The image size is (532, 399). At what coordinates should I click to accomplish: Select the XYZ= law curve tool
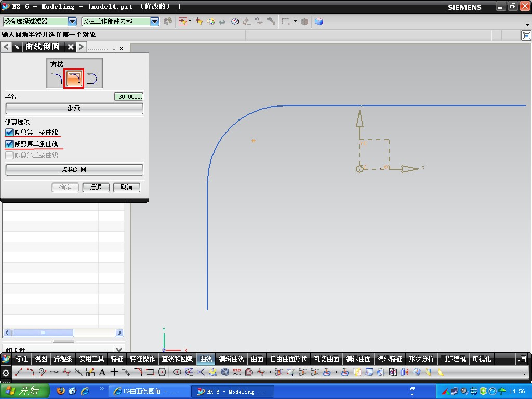click(237, 372)
